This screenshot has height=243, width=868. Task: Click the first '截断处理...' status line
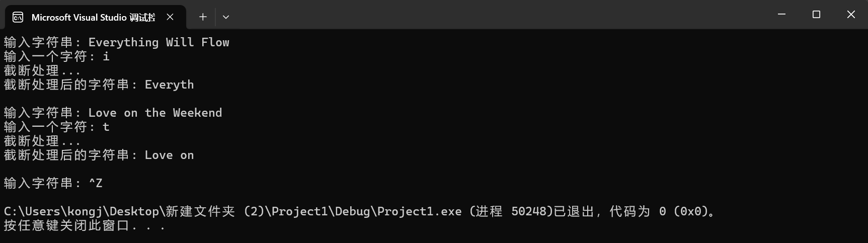click(x=42, y=70)
